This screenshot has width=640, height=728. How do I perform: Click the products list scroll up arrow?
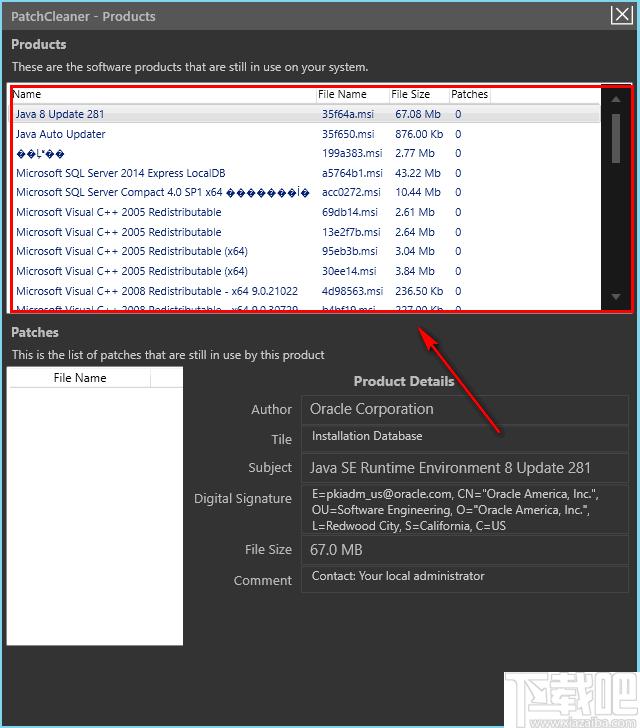[616, 99]
